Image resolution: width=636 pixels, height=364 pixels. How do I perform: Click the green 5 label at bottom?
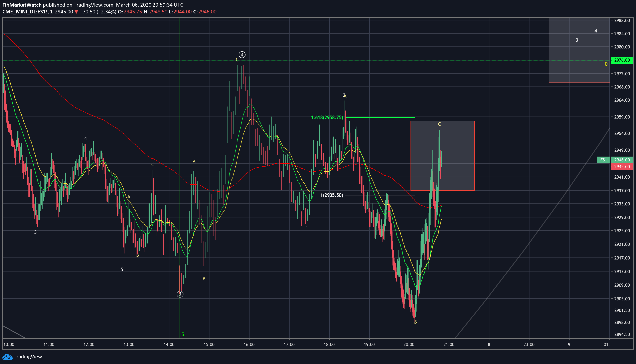point(183,335)
